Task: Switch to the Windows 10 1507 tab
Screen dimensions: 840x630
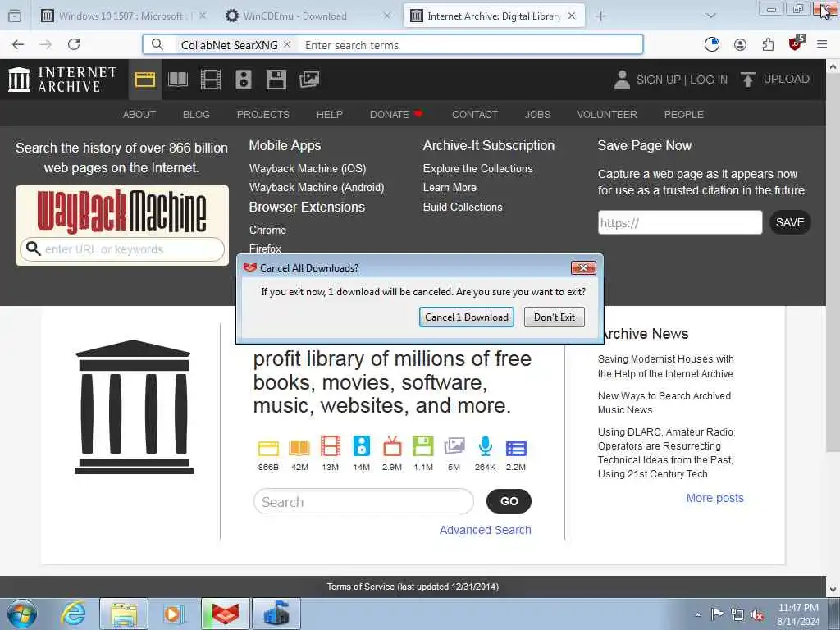Action: 124,16
